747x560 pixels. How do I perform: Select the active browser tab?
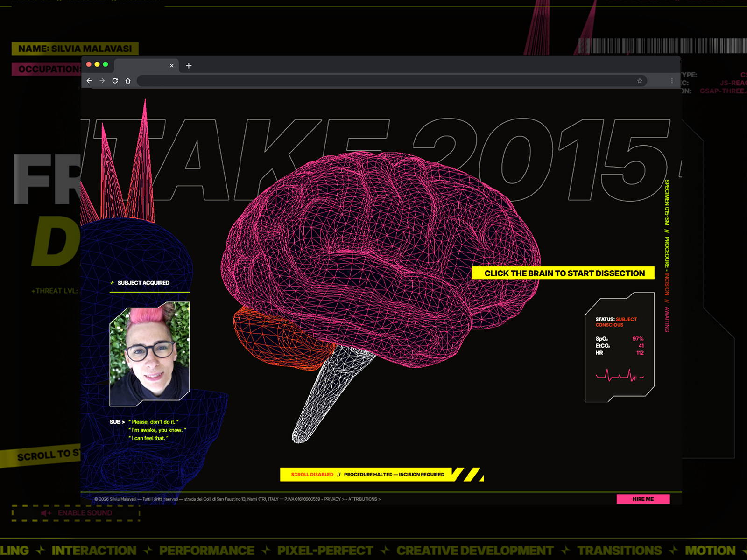pyautogui.click(x=146, y=66)
